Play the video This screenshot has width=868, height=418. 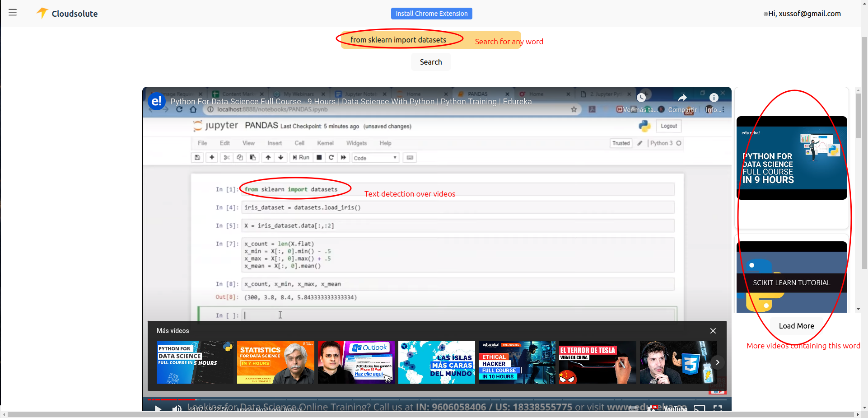[x=158, y=408]
